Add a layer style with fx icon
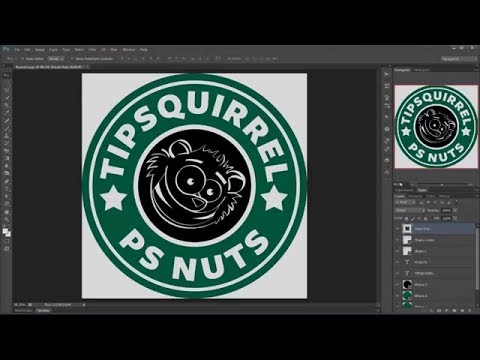Viewport: 480px width, 360px height. pyautogui.click(x=431, y=310)
